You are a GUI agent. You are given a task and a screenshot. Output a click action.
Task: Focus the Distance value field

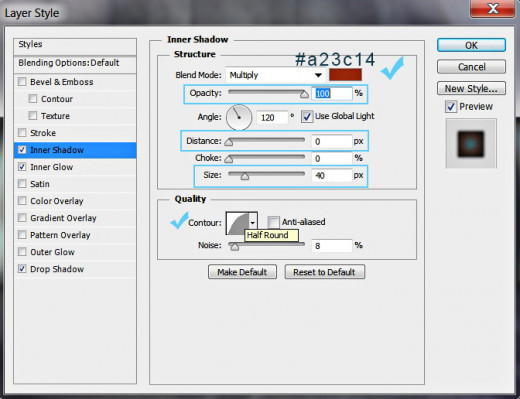[332, 141]
